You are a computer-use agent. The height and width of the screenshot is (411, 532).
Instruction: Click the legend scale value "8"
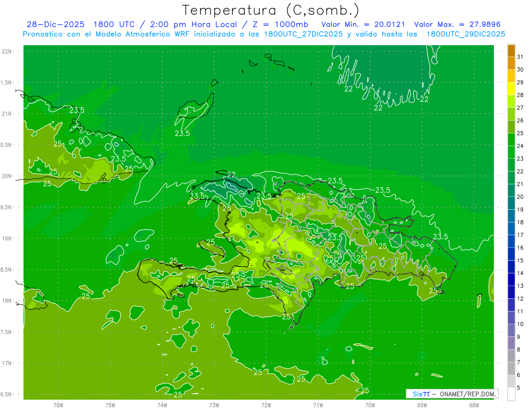pos(519,349)
